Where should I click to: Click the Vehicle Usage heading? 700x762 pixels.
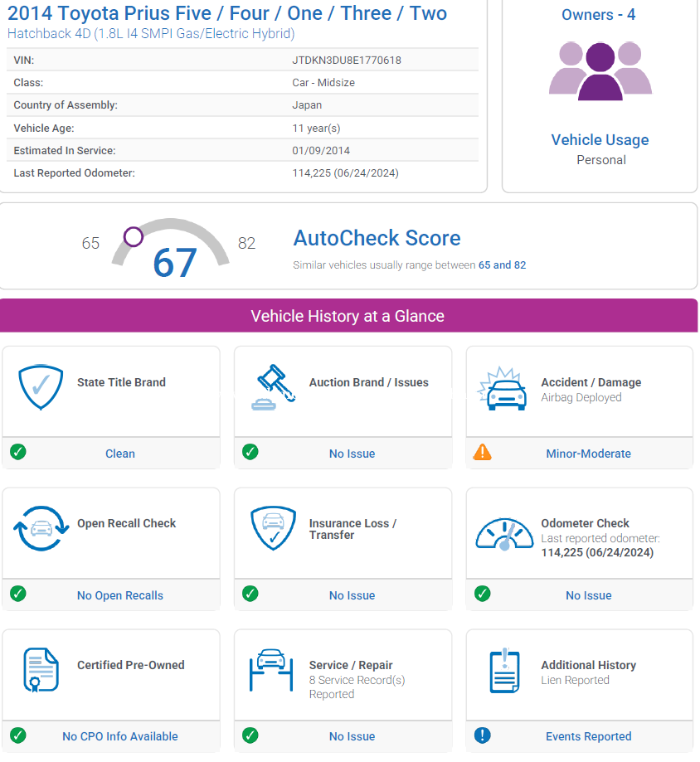coord(600,140)
